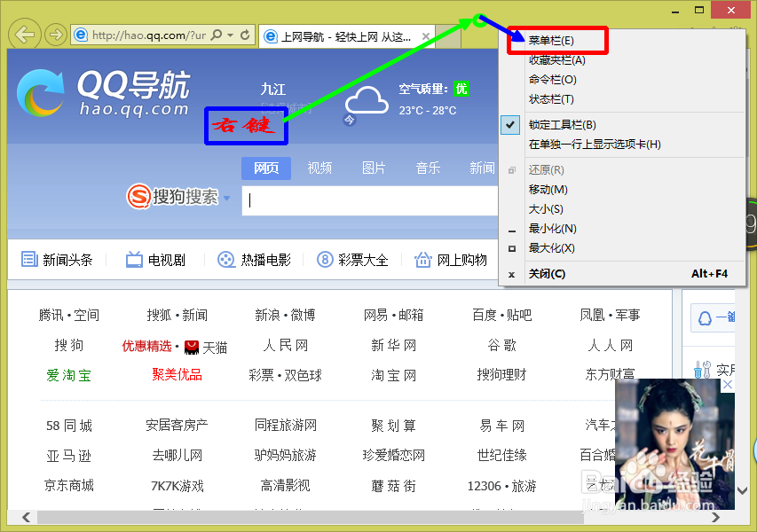The width and height of the screenshot is (757, 532).
Task: Open the 网易·邮箱 link
Action: pyautogui.click(x=393, y=316)
